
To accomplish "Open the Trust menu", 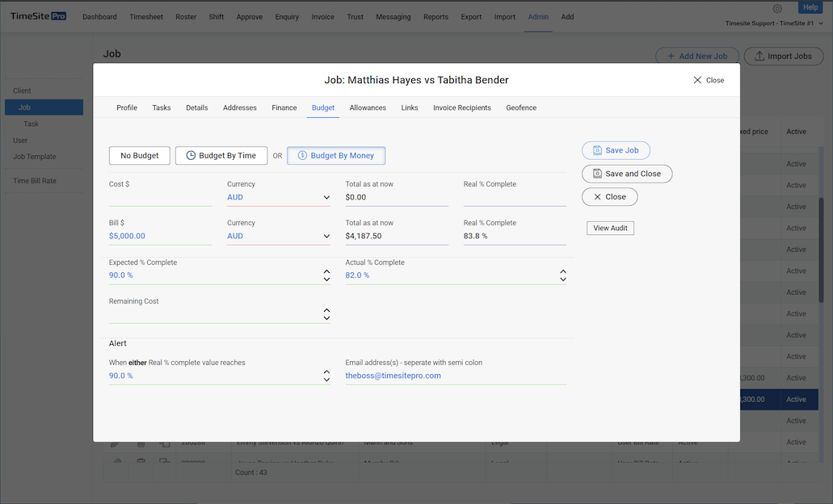I will (x=355, y=17).
